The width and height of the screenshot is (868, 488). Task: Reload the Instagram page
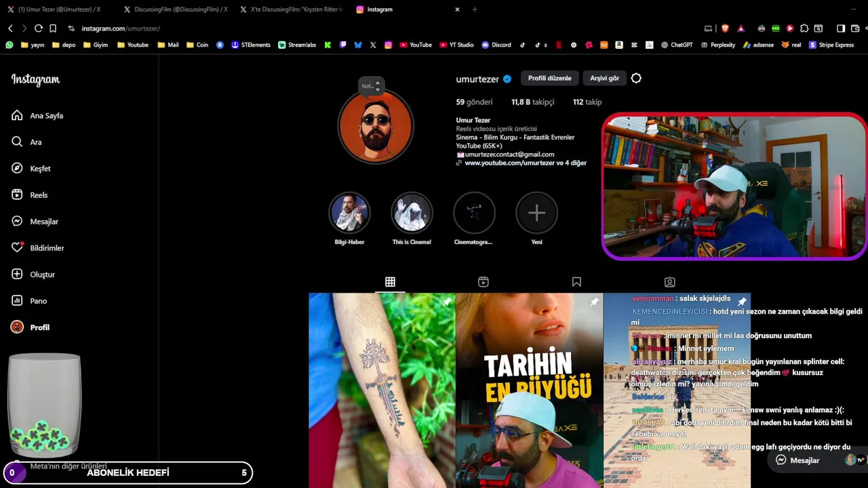[39, 28]
